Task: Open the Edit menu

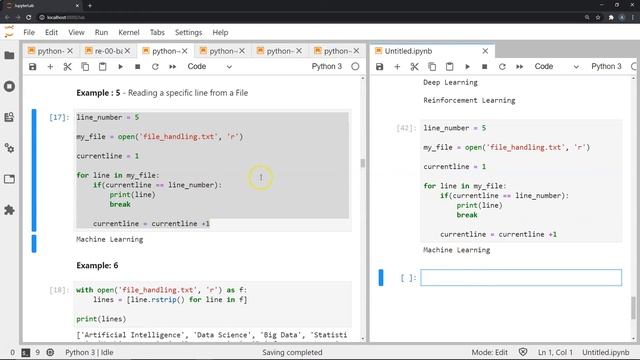Action: pyautogui.click(x=51, y=32)
